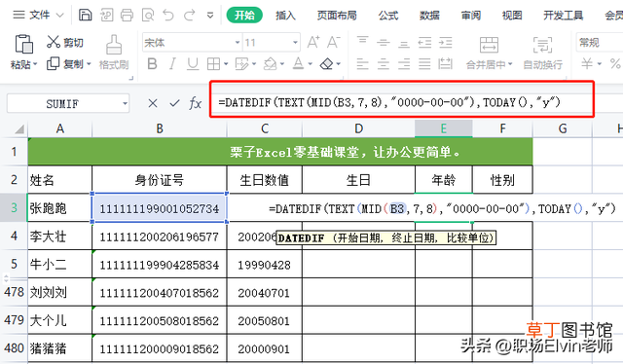Click the Print icon

tap(127, 16)
